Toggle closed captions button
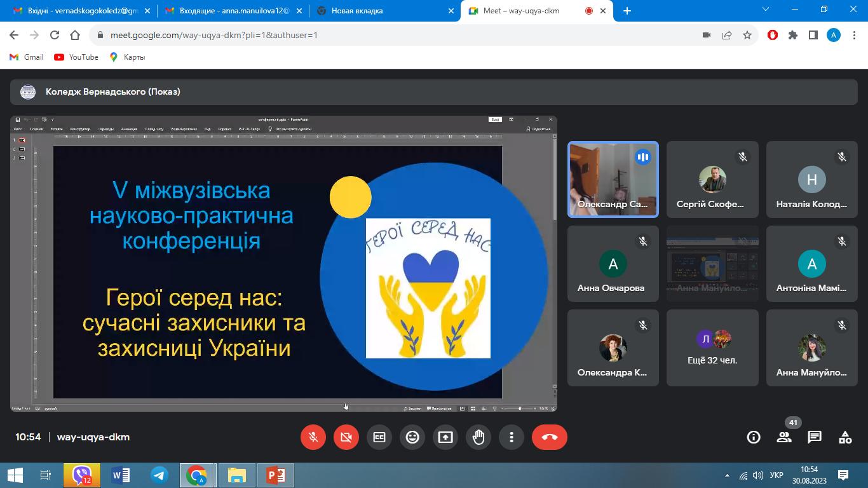 pyautogui.click(x=379, y=437)
